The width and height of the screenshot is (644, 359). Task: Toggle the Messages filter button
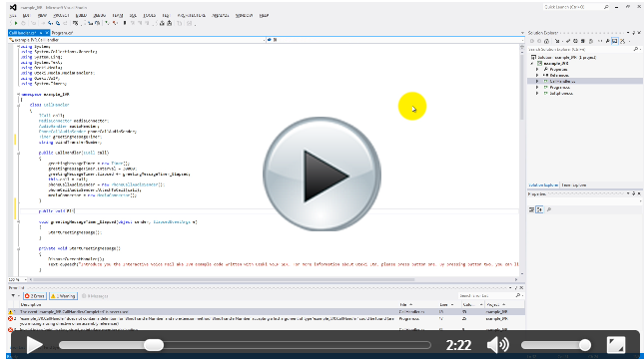95,296
